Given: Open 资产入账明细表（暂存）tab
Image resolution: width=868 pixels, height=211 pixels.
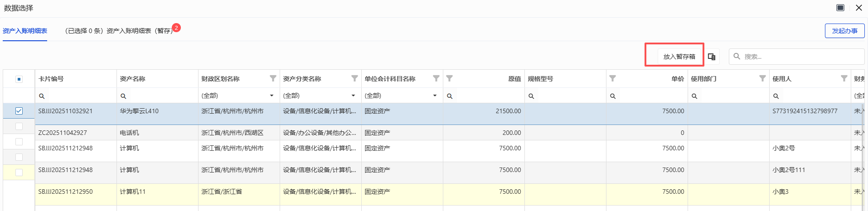Looking at the screenshot, I should [x=119, y=31].
